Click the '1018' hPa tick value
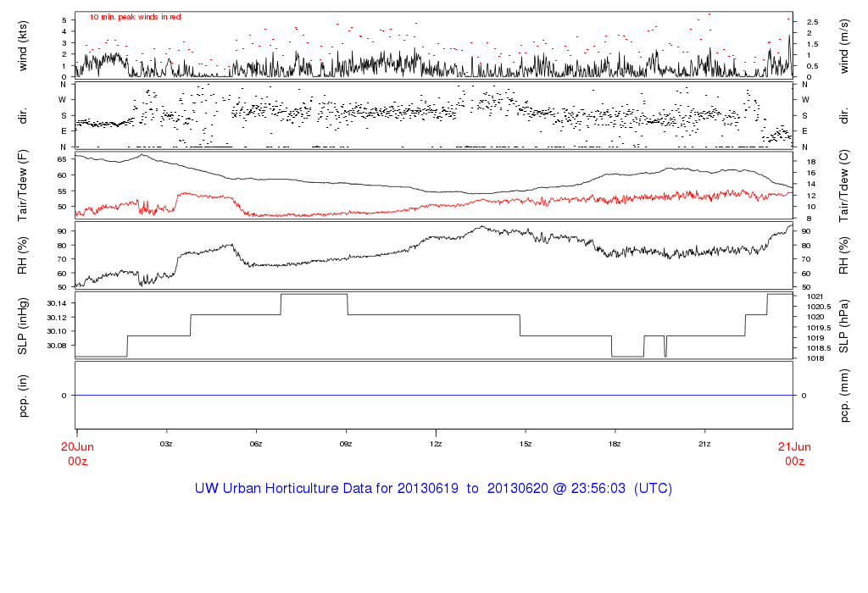 click(x=815, y=358)
